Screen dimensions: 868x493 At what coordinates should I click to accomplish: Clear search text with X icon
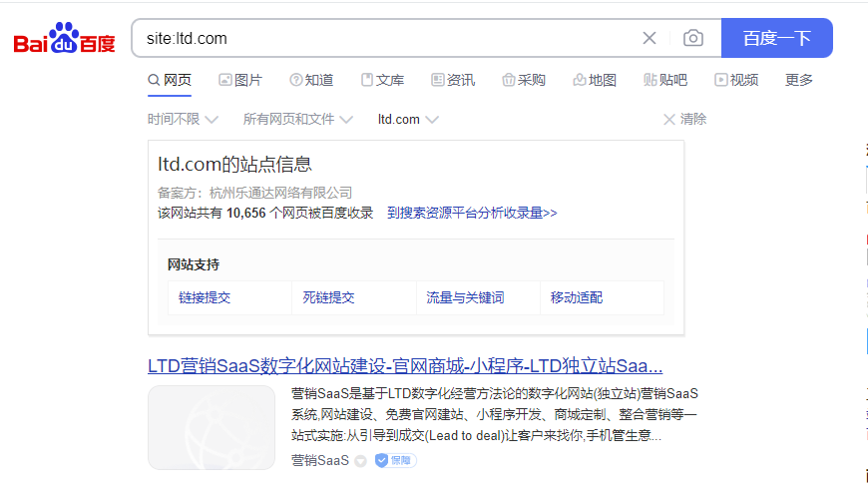click(x=650, y=38)
